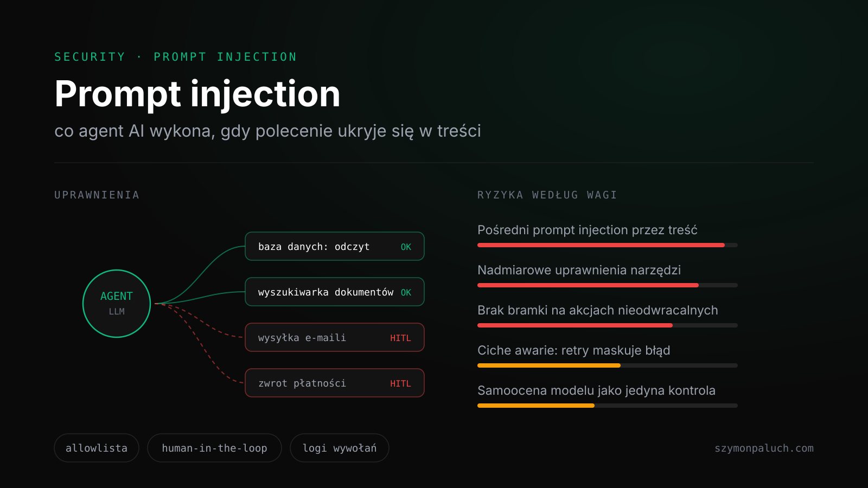Click HITL badge next to wysyłka e-maili
This screenshot has width=868, height=488.
click(x=400, y=338)
